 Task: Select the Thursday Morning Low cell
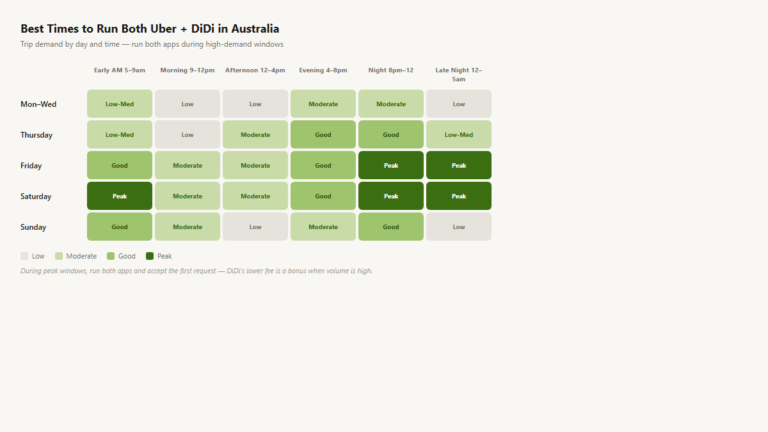click(x=188, y=135)
